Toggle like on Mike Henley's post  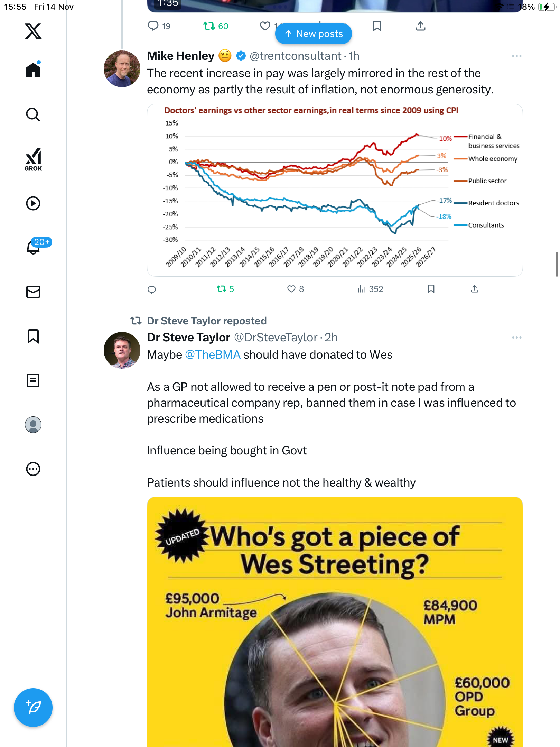(291, 289)
